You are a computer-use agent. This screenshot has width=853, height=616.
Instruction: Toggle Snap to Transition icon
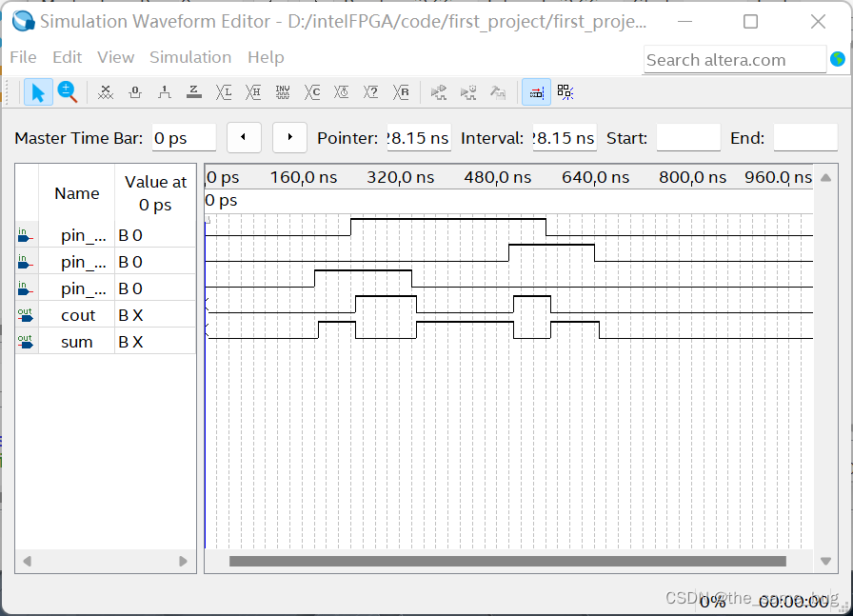565,92
